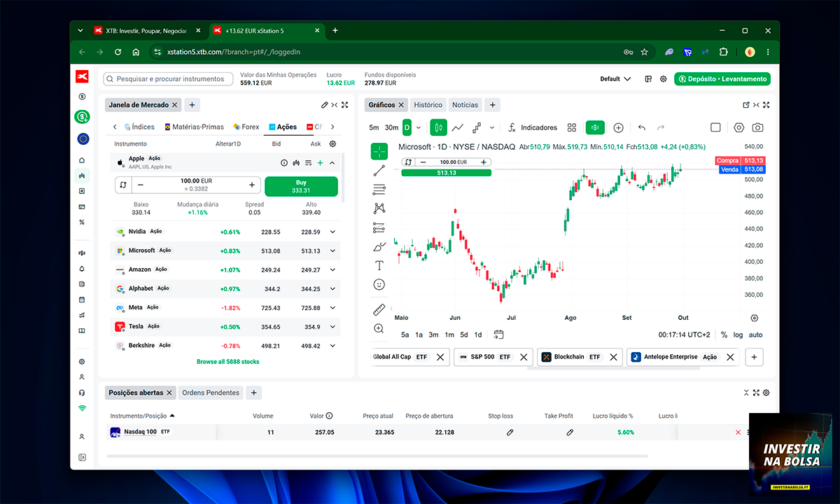Open Índices market category tab
Screen dimensions: 840x504
pyautogui.click(x=139, y=127)
